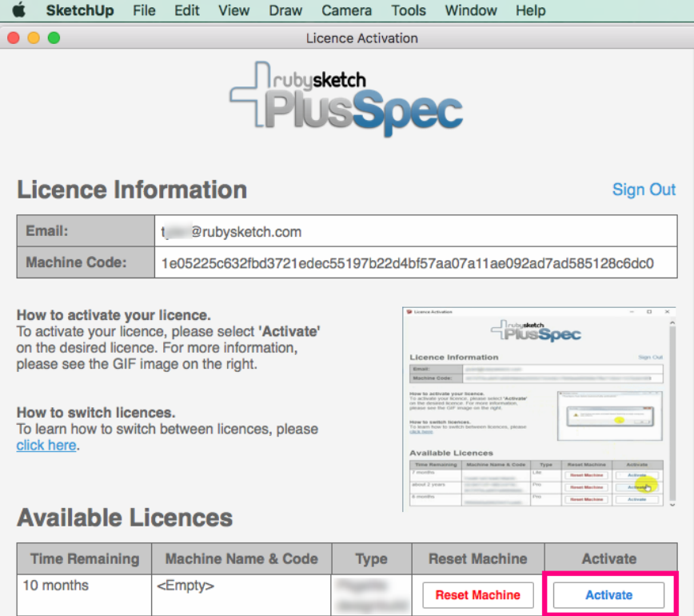Image resolution: width=694 pixels, height=616 pixels.
Task: Click the Licence Information heading
Action: (x=132, y=190)
